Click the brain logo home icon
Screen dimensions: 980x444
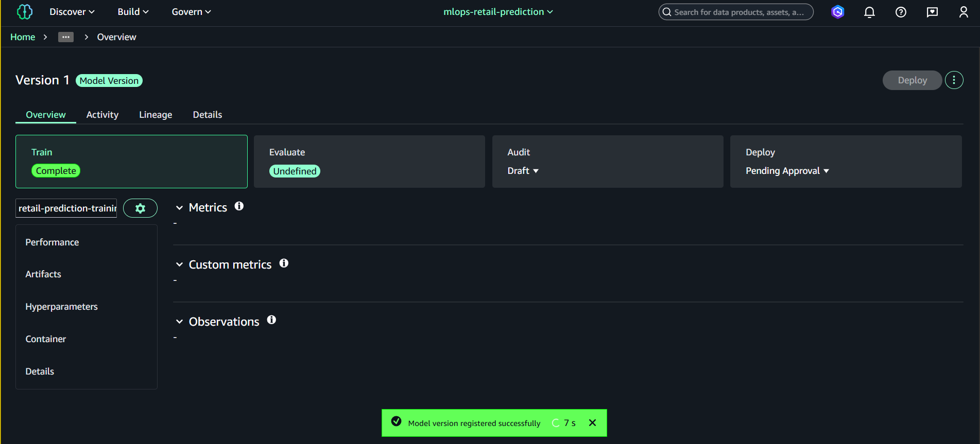tap(24, 12)
